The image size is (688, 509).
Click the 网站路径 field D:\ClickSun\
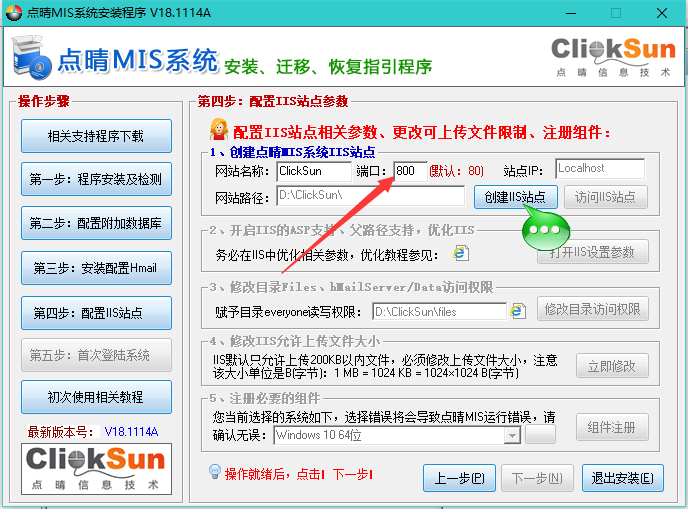tap(370, 195)
